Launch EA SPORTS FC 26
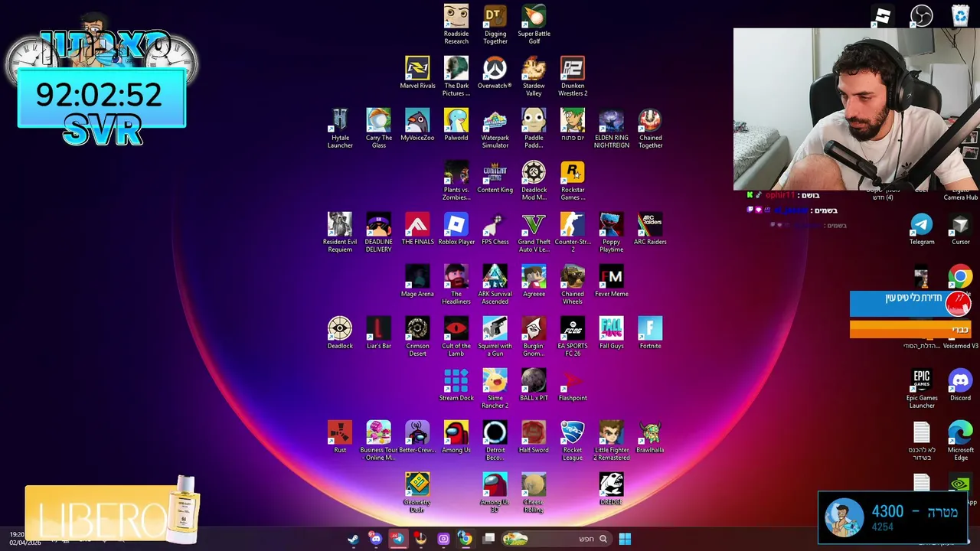 (x=573, y=337)
